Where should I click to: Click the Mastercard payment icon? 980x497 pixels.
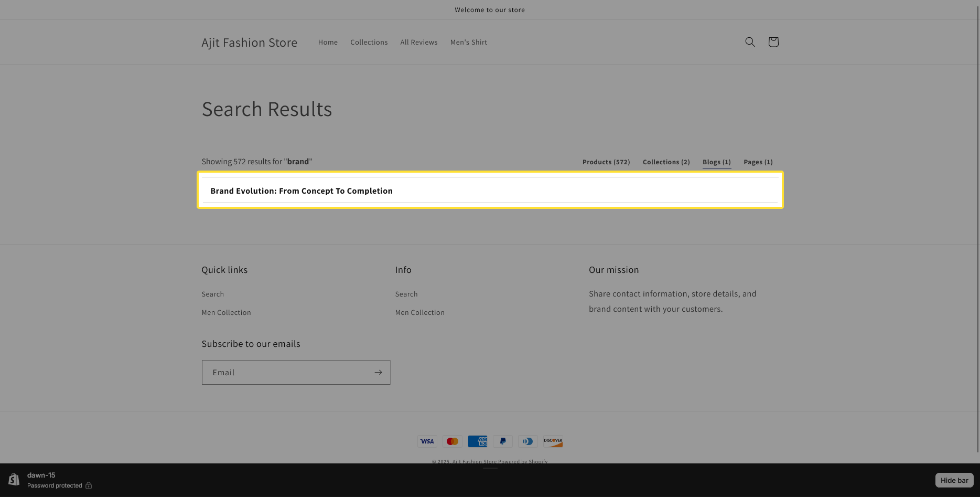(452, 441)
